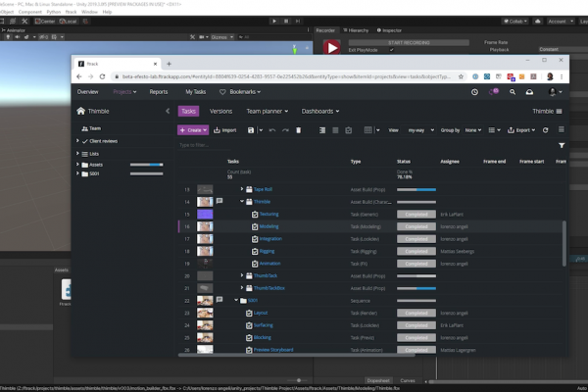This screenshot has width=588, height=392.
Task: Open ftrack notifications icon
Action: 494,92
